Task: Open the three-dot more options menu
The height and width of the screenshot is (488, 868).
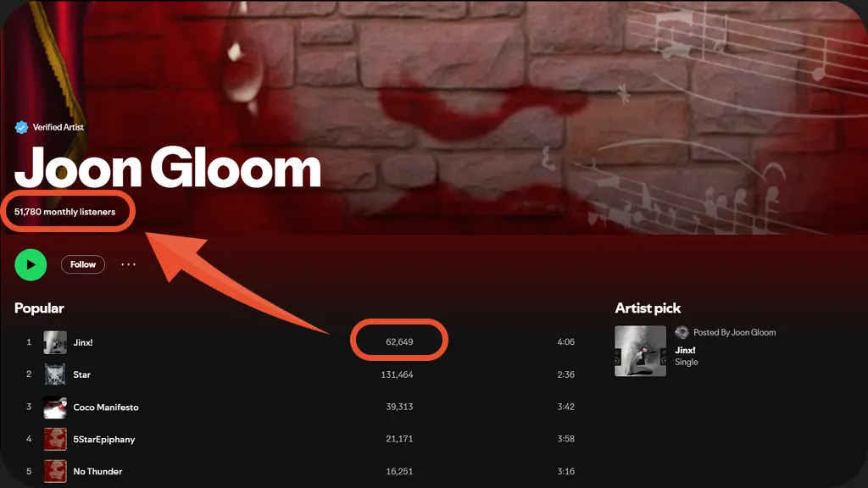Action: [129, 264]
